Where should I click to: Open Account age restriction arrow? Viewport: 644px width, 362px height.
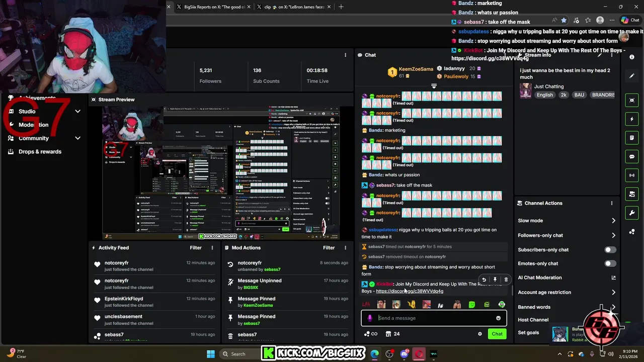tap(613, 292)
